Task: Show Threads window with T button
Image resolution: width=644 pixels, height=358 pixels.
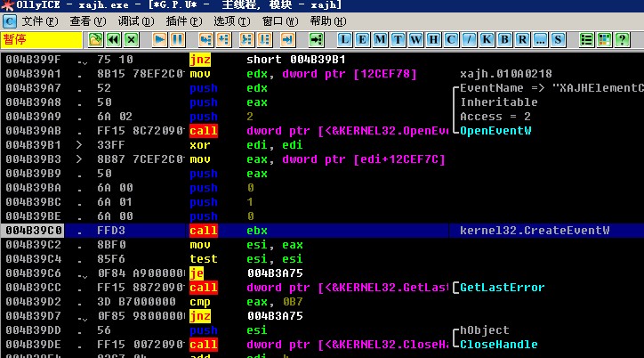Action: coord(398,39)
